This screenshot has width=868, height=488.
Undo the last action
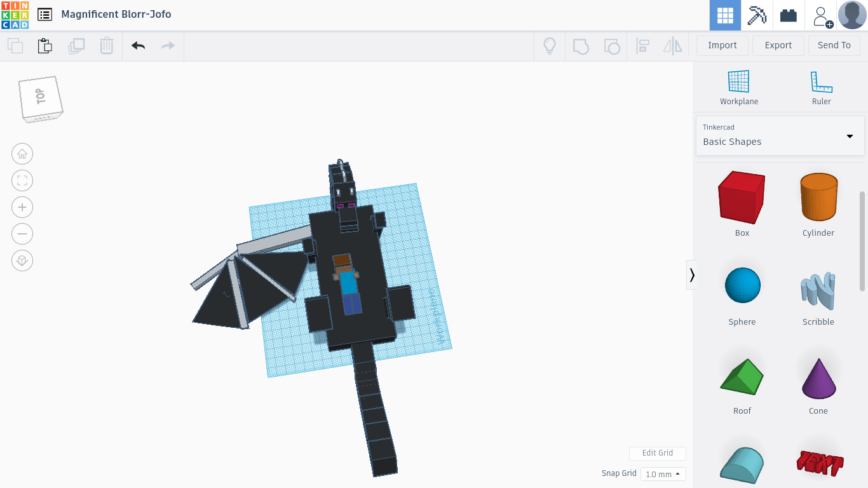(138, 46)
